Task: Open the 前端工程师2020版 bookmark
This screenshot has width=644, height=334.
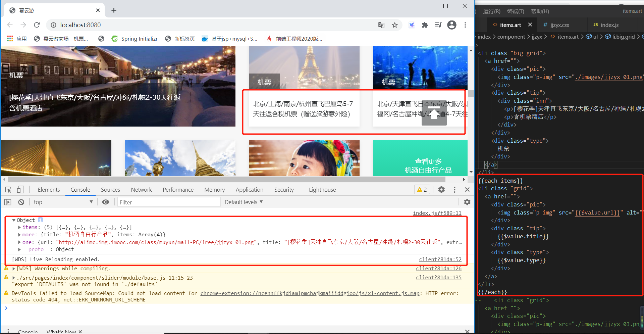Action: click(294, 39)
